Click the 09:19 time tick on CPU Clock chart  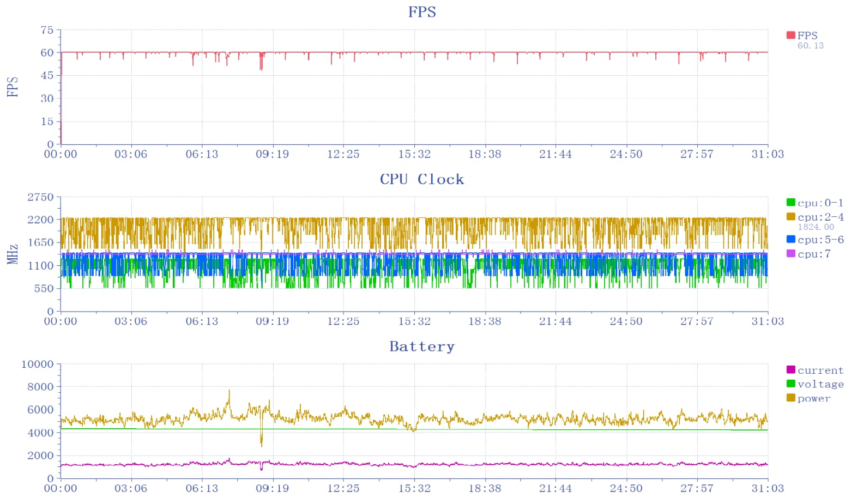point(272,321)
